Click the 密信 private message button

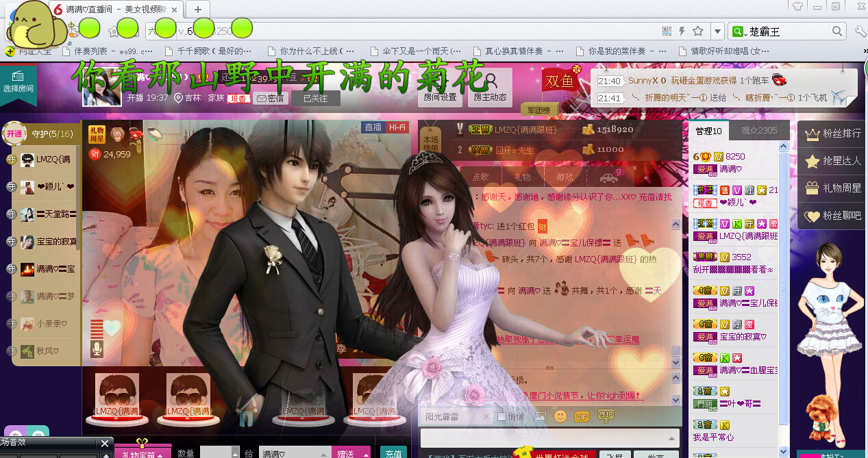click(x=270, y=98)
